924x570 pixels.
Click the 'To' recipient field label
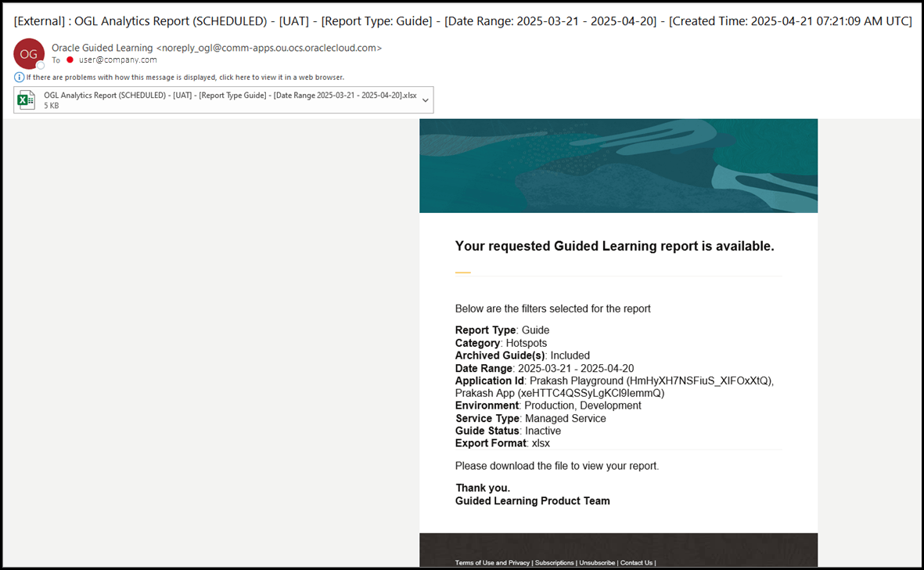point(56,59)
